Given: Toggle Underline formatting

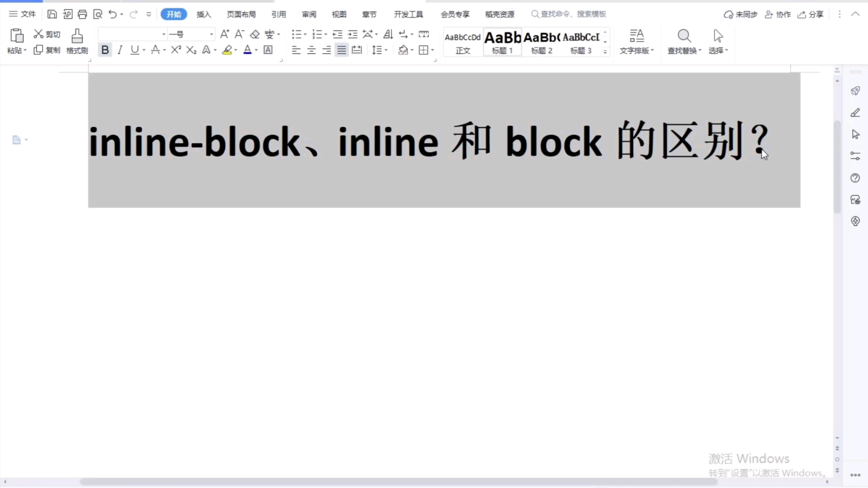Looking at the screenshot, I should 134,50.
